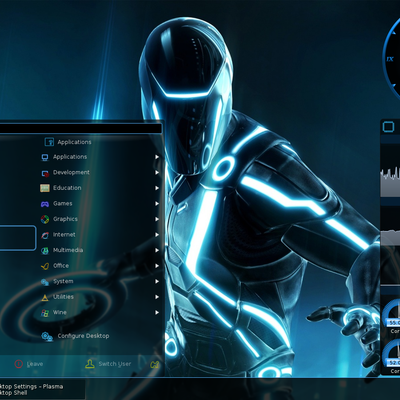400x400 pixels.
Task: Expand the Utilities submenu arrow
Action: (x=157, y=297)
